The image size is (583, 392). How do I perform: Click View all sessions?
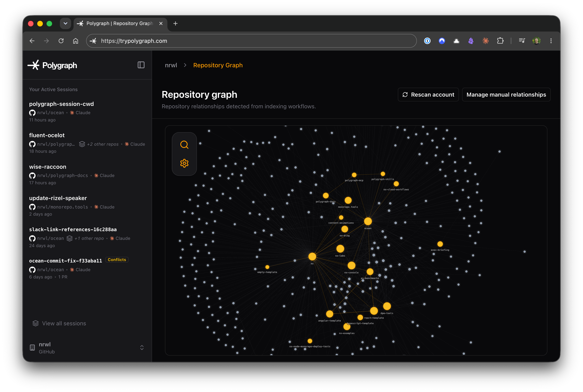(59, 323)
